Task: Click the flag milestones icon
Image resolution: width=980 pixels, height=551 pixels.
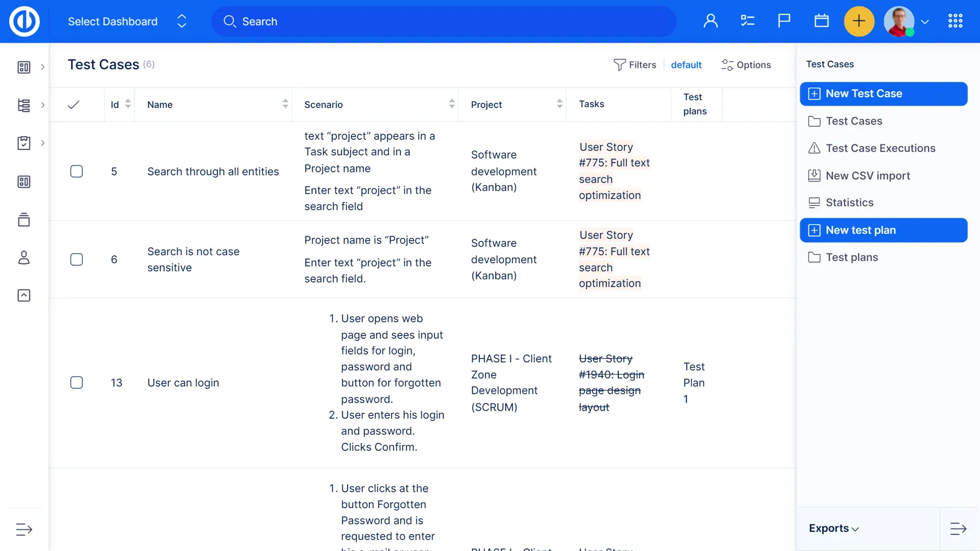Action: 784,21
